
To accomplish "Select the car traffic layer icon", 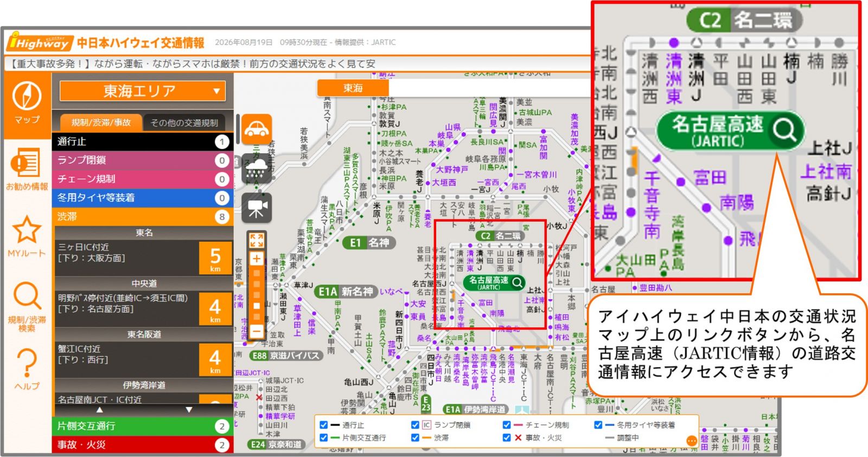I will coord(257,129).
